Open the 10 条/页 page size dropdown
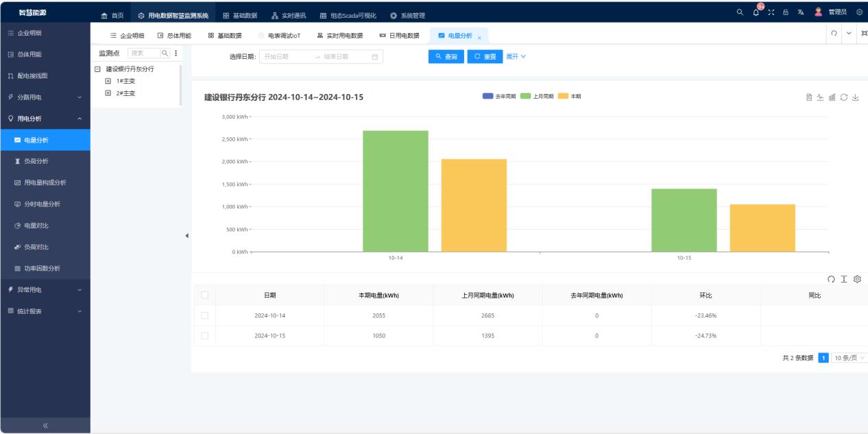The height and width of the screenshot is (434, 868). [x=849, y=357]
